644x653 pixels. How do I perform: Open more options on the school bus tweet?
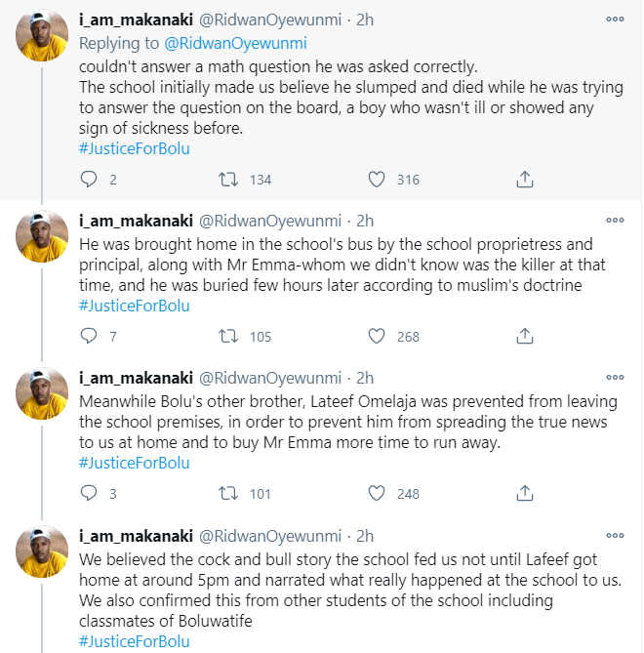[x=615, y=221]
